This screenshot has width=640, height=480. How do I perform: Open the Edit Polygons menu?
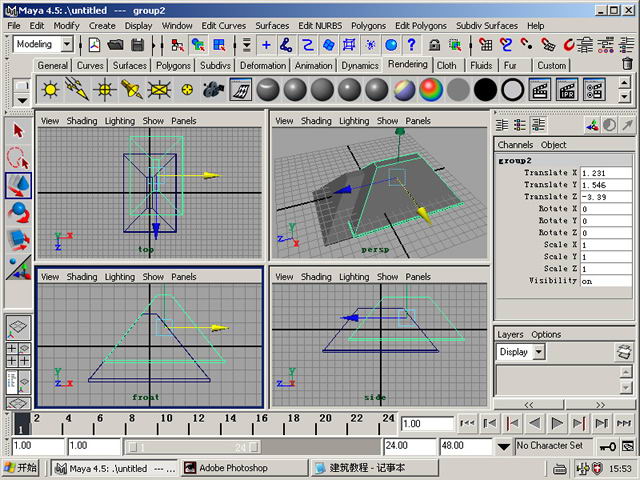pyautogui.click(x=420, y=26)
